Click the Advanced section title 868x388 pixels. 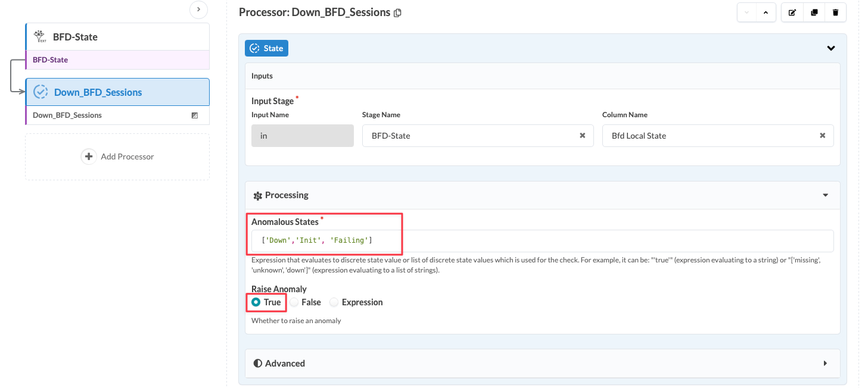click(285, 364)
